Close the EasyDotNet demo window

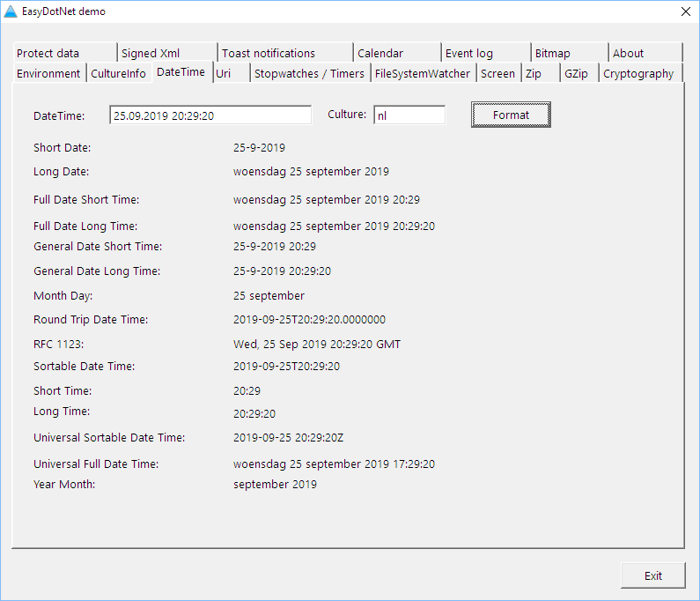(685, 11)
